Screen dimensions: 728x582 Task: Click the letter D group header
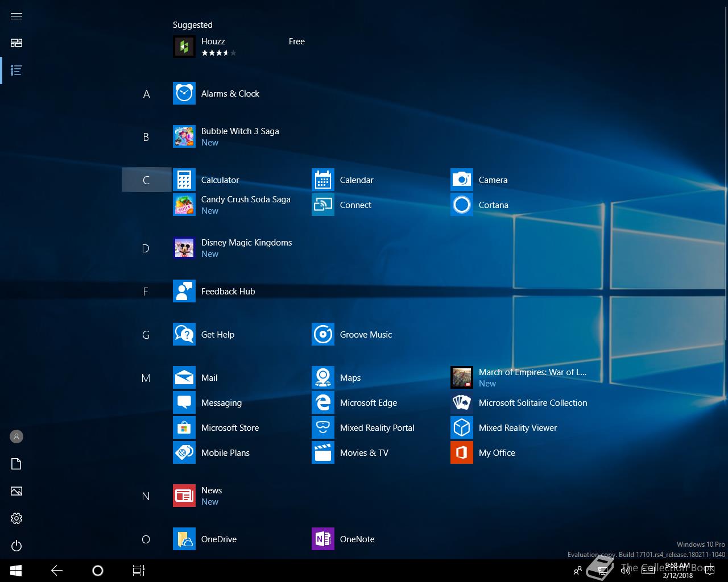(x=146, y=248)
